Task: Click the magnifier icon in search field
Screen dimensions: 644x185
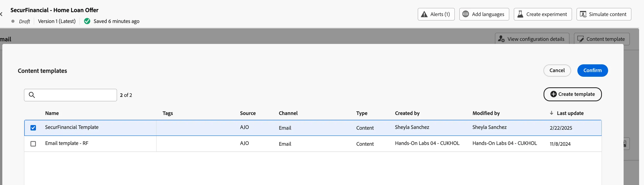Action: pos(32,95)
